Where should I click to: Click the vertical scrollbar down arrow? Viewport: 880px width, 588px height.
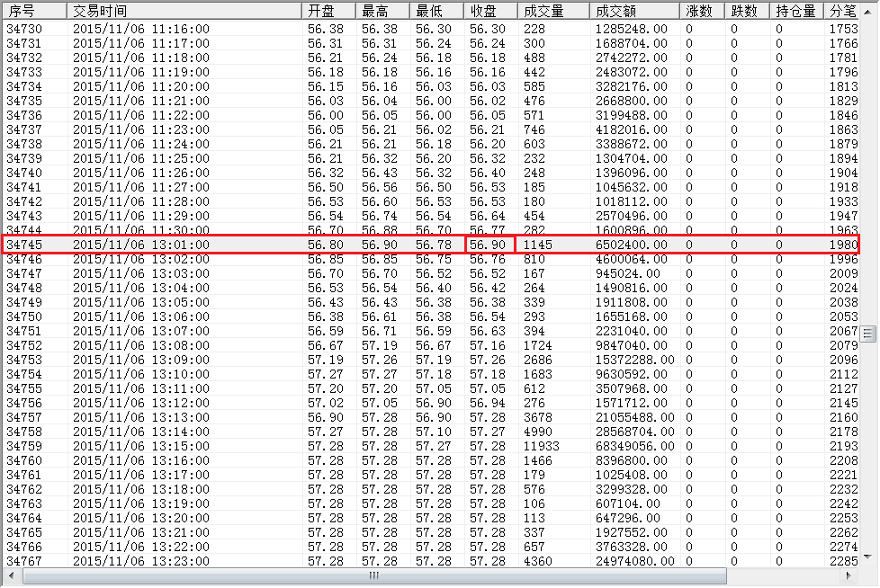click(x=868, y=557)
